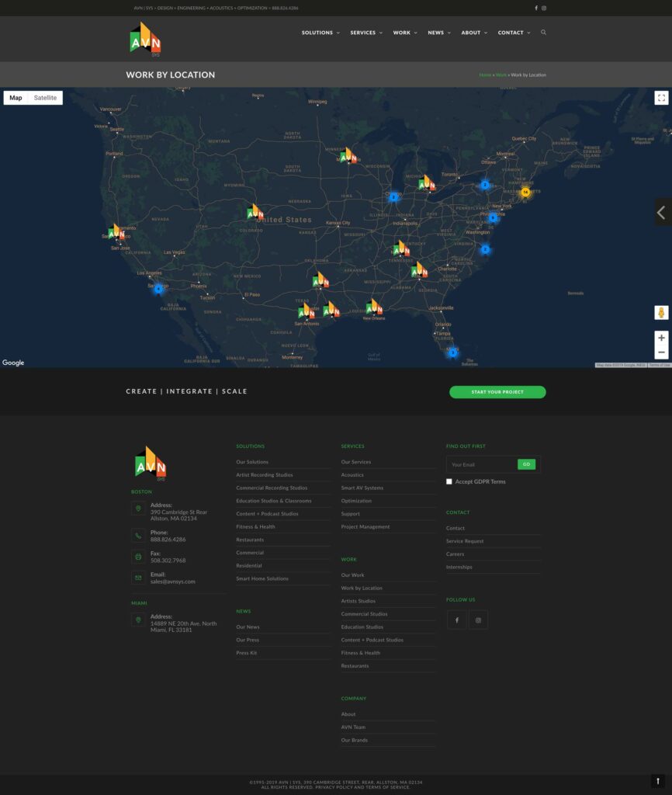Click the AVN marker near Denver
The image size is (672, 795).
[255, 211]
